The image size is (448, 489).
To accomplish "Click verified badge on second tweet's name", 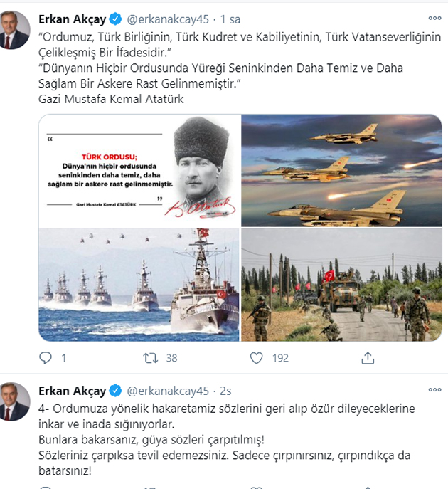I will coord(116,391).
